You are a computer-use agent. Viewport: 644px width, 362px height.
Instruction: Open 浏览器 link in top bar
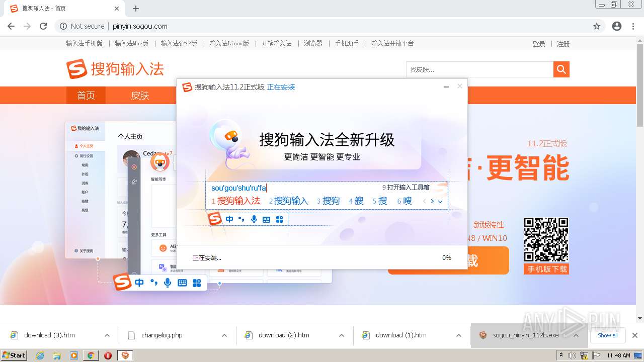pyautogui.click(x=313, y=44)
